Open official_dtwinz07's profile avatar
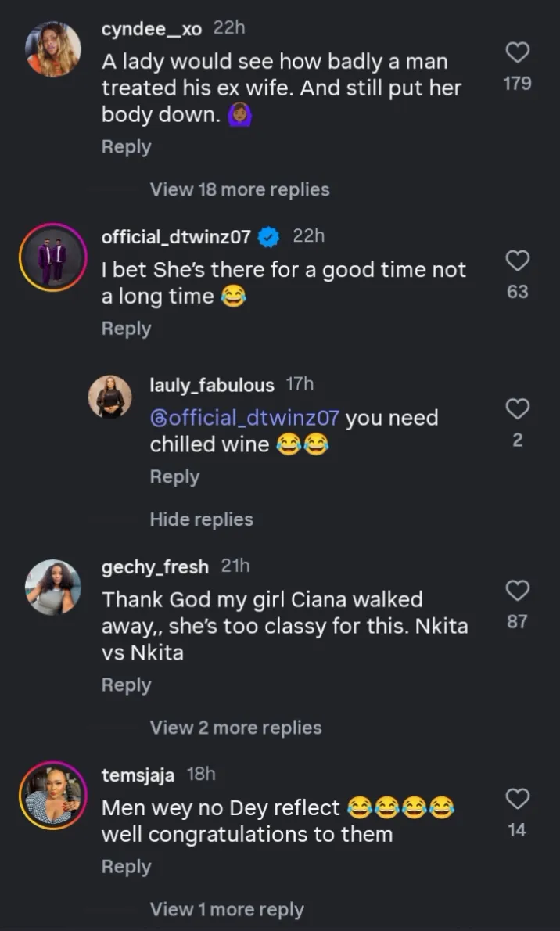Viewport: 560px width, 931px height. [x=53, y=257]
